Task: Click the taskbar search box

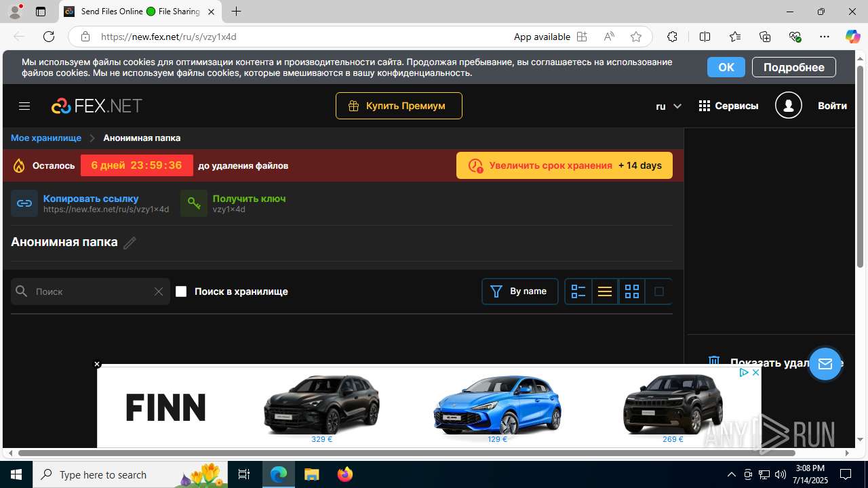Action: point(132,474)
